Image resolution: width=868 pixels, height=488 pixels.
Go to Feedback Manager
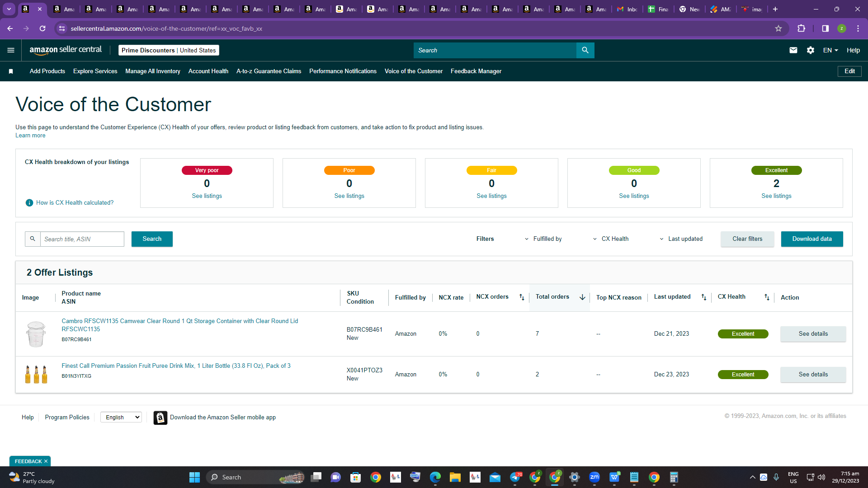[476, 71]
